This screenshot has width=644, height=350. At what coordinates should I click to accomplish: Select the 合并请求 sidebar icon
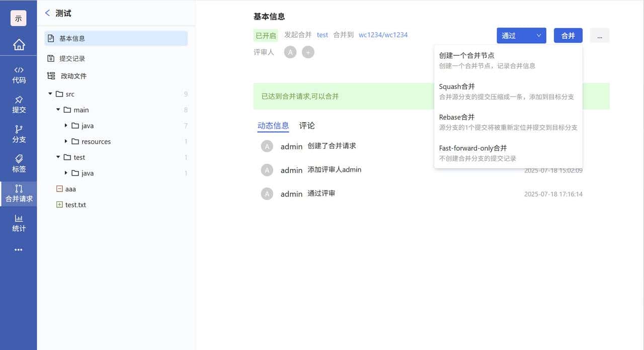coord(19,194)
